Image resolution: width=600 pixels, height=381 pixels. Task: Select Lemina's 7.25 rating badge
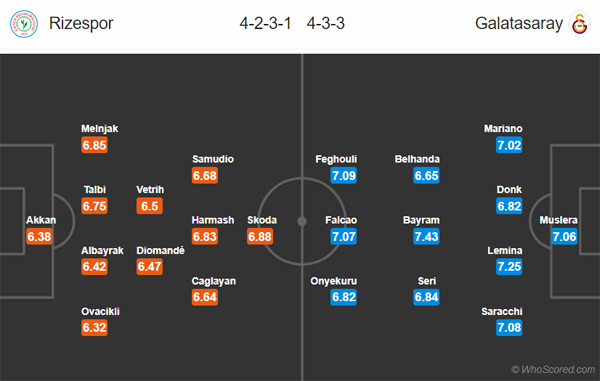[509, 267]
